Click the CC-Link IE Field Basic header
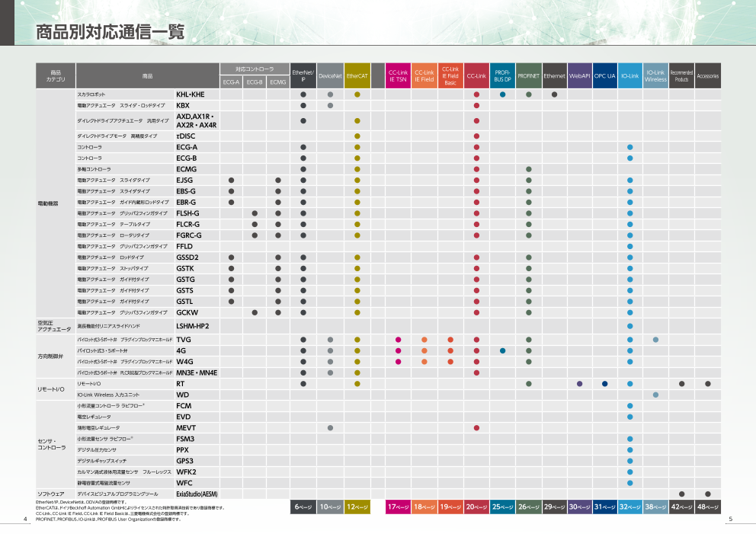756x534 pixels. 450,76
